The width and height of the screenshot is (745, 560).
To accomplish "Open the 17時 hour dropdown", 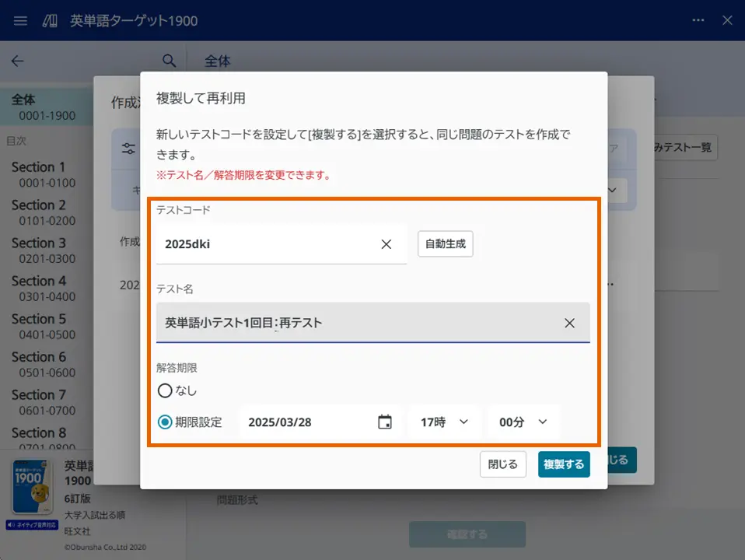I will (x=444, y=421).
